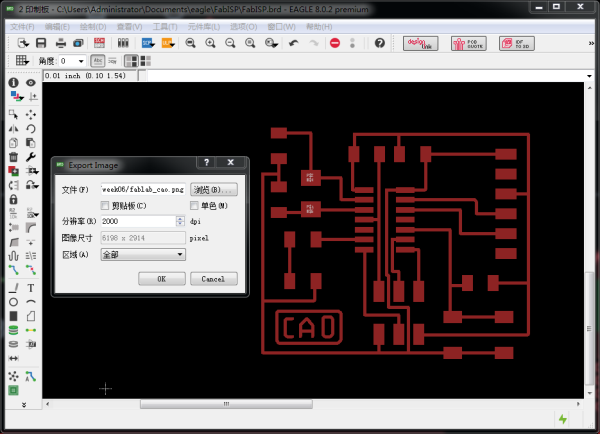Select the Route airwire tool

coord(13,269)
